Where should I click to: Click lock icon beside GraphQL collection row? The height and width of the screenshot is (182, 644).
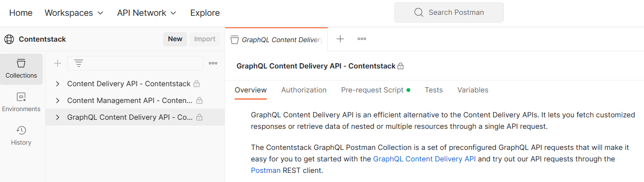click(x=199, y=117)
